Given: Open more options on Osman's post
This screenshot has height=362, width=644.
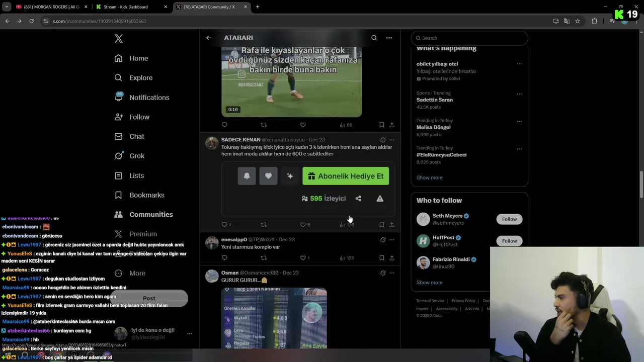Looking at the screenshot, I should pyautogui.click(x=392, y=273).
